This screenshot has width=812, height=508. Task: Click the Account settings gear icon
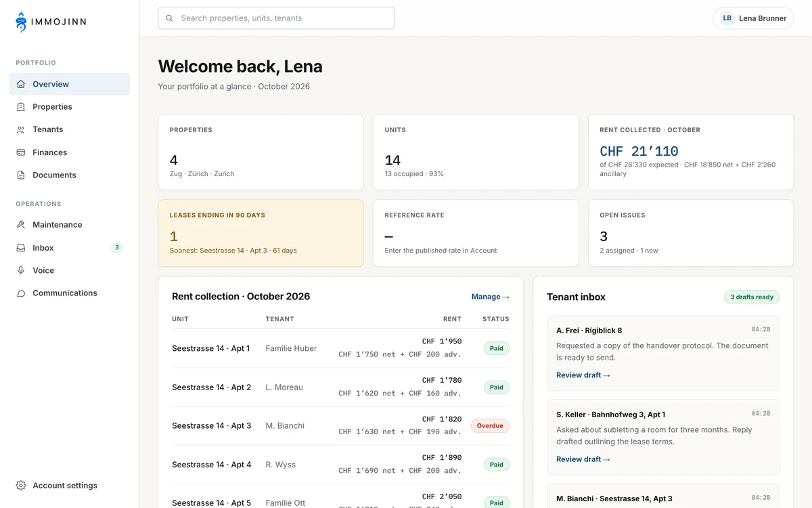click(x=21, y=486)
